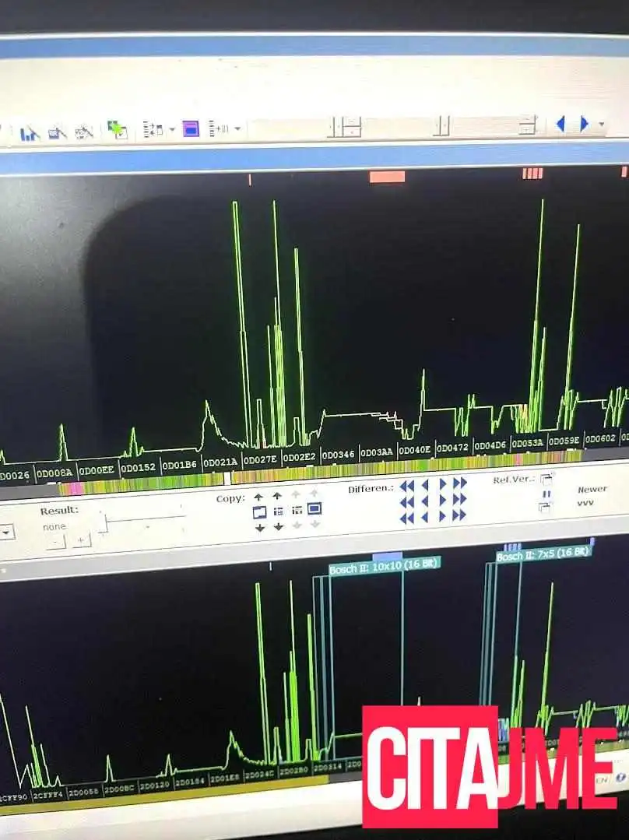This screenshot has height=840, width=629.
Task: Click the blue window icon in Copy middle row
Action: coord(259,513)
